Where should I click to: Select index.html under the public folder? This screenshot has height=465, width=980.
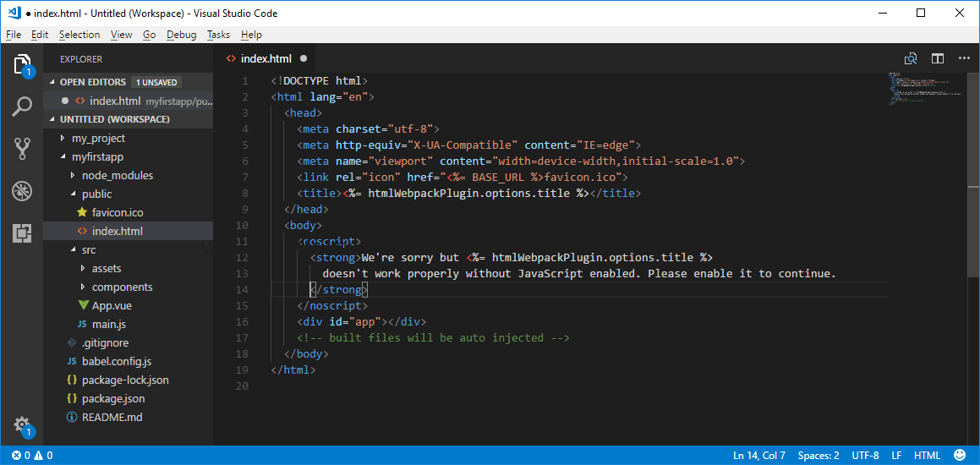(129, 232)
